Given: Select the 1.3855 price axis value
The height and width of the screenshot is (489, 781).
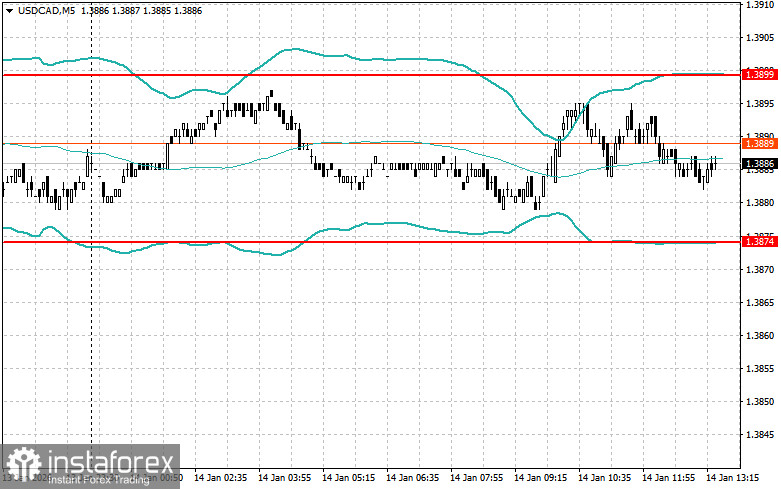Looking at the screenshot, I should point(760,368).
